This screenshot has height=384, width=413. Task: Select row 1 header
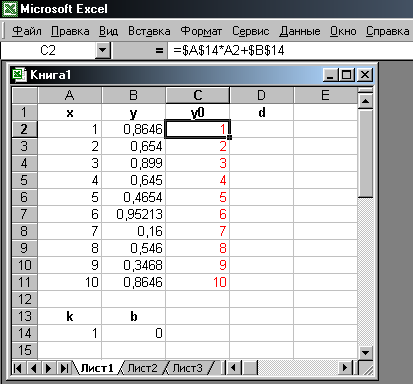tap(24, 112)
